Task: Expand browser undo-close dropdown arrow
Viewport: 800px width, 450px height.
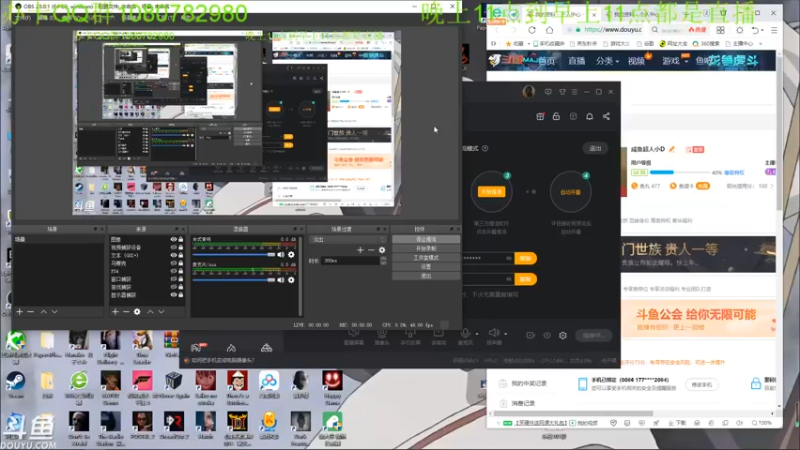Action: (x=762, y=31)
